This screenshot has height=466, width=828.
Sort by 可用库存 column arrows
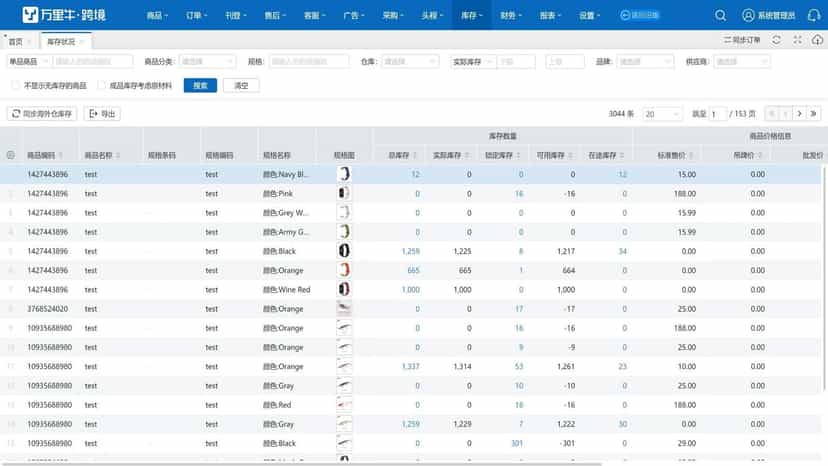[x=570, y=155]
